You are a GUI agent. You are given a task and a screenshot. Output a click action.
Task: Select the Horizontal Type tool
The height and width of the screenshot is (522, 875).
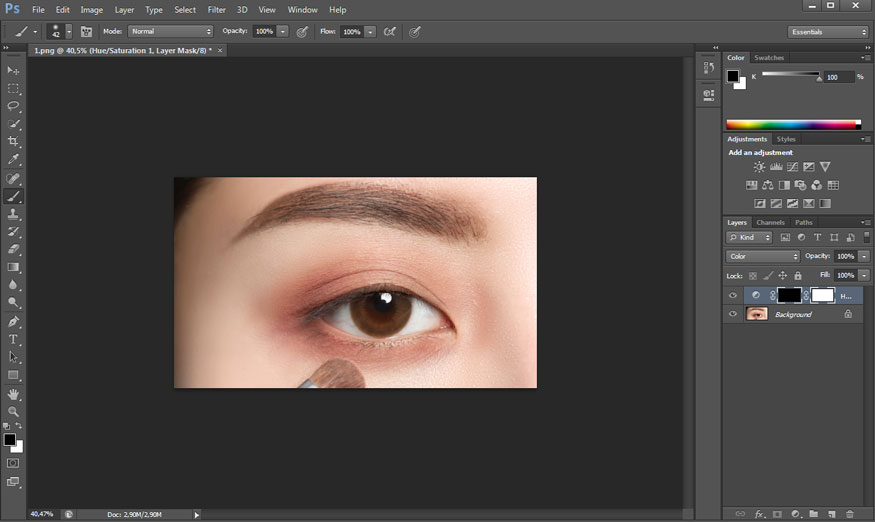13,339
